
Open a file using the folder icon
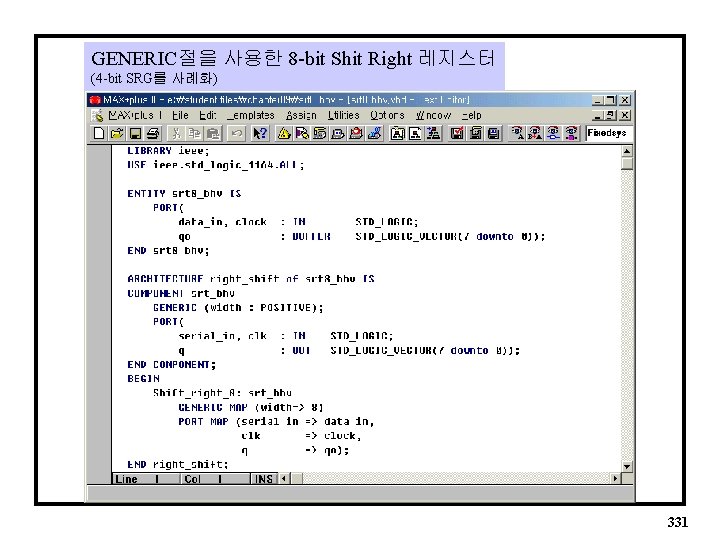coord(117,133)
